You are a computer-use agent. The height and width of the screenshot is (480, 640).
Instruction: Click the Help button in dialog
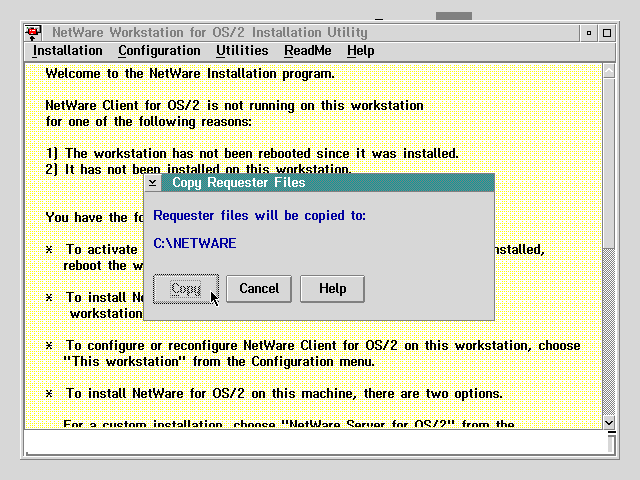(332, 289)
